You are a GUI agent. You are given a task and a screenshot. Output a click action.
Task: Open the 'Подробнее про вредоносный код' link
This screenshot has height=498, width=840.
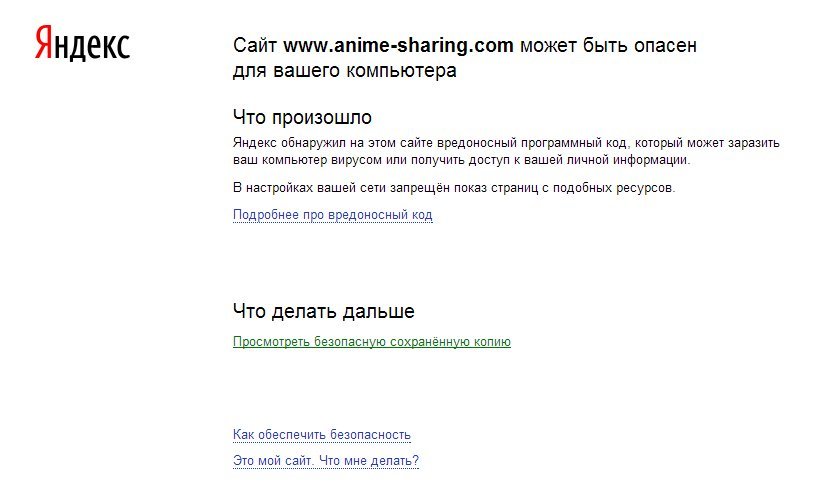coord(332,215)
